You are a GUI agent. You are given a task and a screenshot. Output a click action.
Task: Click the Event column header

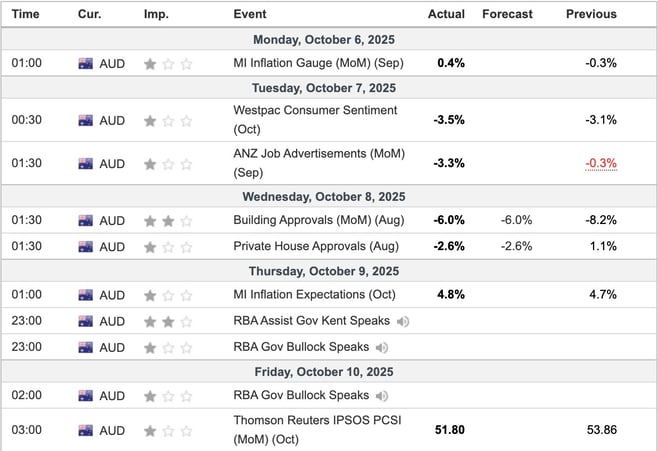[249, 14]
